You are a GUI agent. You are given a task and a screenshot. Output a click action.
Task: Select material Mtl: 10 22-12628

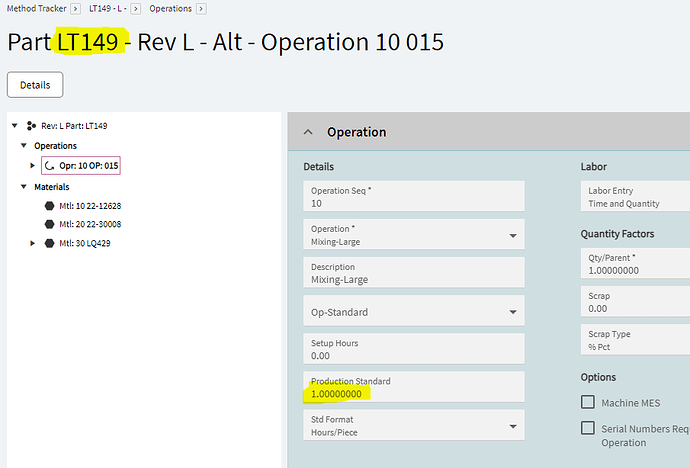(90, 206)
